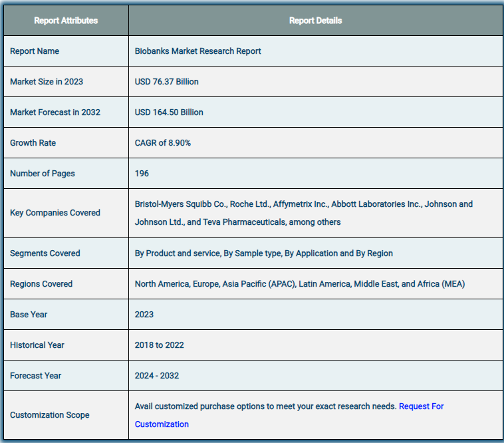The image size is (504, 443).
Task: Click the Forecast Year label
Action: (35, 376)
